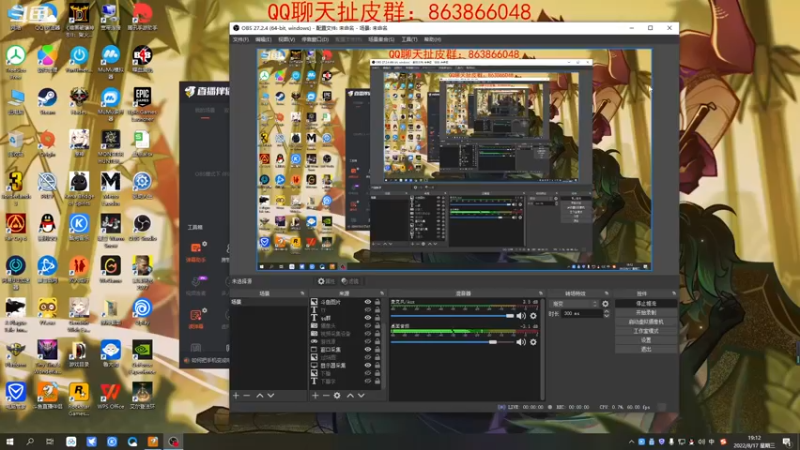Toggle visibility of the first image source

[367, 302]
